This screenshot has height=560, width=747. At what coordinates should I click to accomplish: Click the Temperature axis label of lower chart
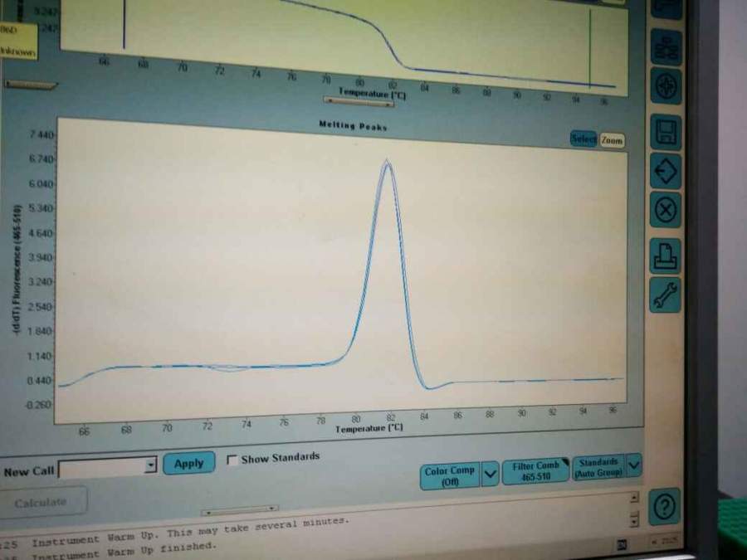pos(369,428)
